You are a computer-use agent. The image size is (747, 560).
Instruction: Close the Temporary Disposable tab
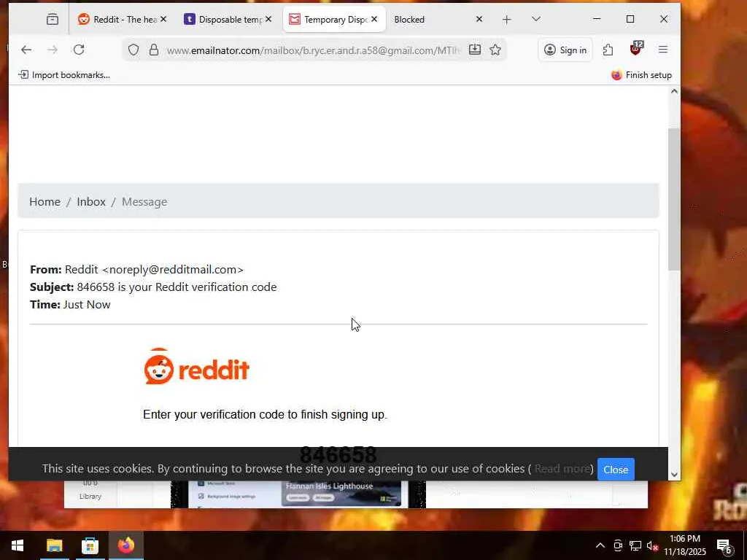click(374, 19)
